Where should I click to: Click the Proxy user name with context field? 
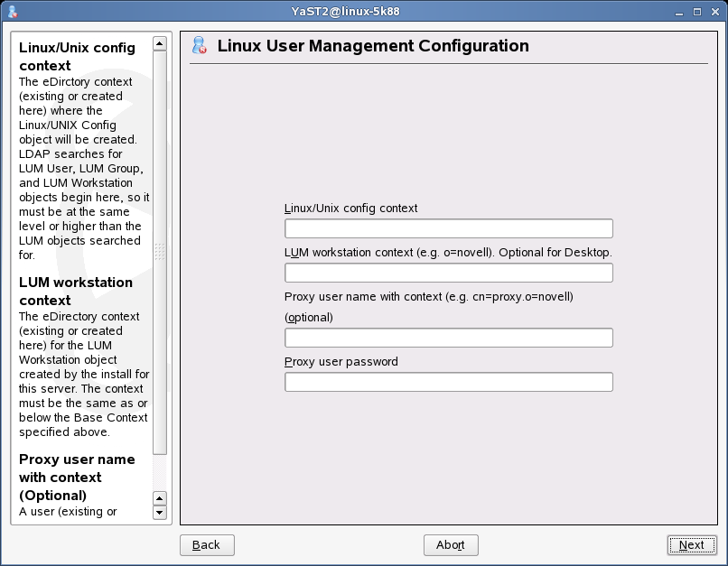pyautogui.click(x=449, y=338)
